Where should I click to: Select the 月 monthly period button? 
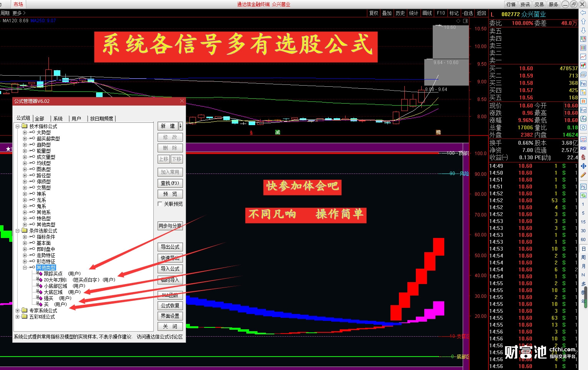point(583,266)
